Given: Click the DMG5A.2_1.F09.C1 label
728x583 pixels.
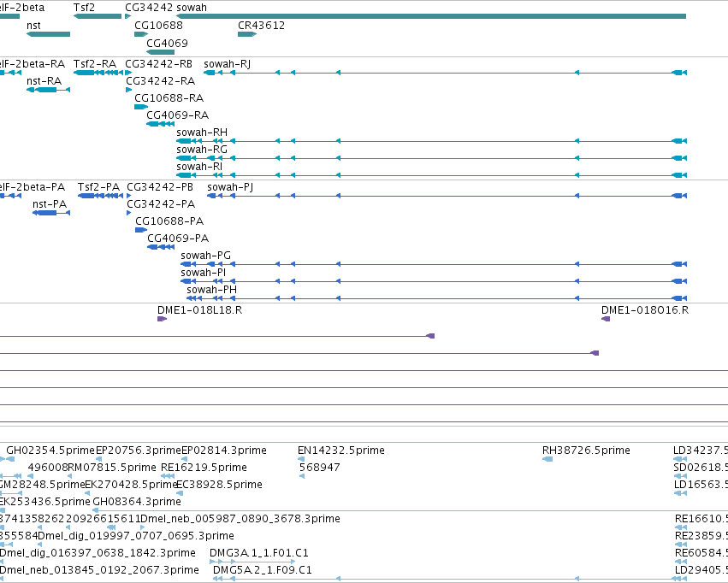Looking at the screenshot, I should click(x=263, y=569).
